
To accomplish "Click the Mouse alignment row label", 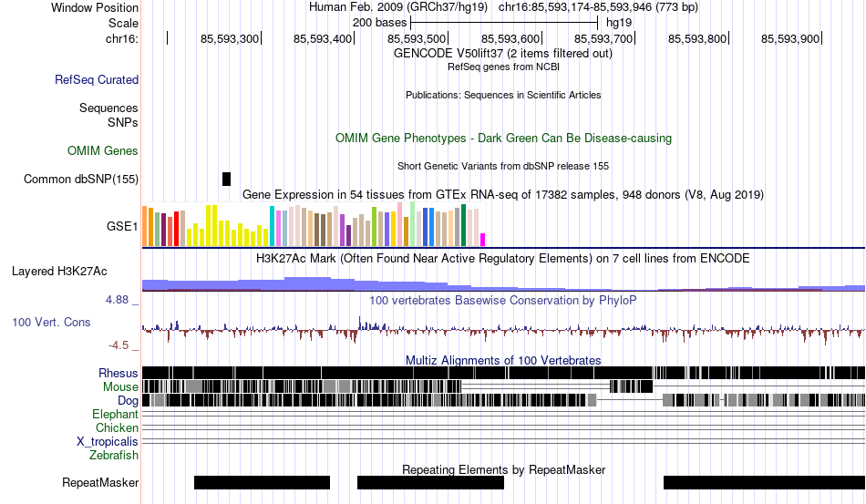I will click(120, 387).
